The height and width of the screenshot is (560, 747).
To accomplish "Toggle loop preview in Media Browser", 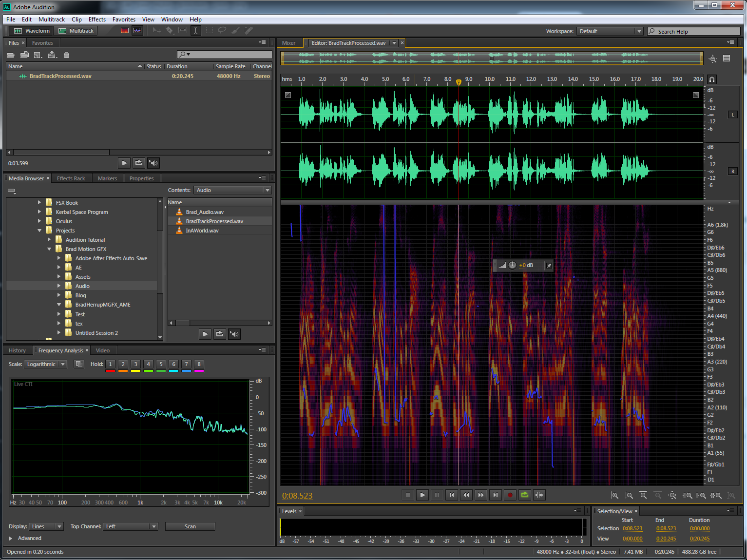I will coord(220,334).
